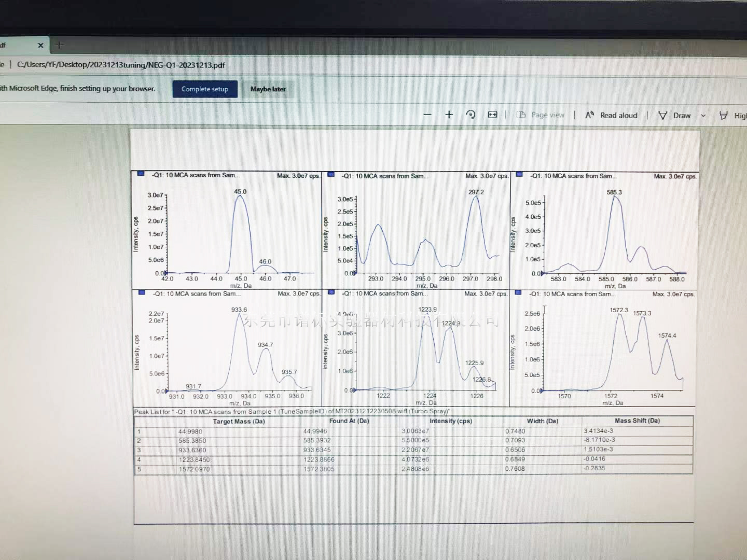This screenshot has height=560, width=747.
Task: Start Read aloud for the PDF
Action: tap(612, 115)
